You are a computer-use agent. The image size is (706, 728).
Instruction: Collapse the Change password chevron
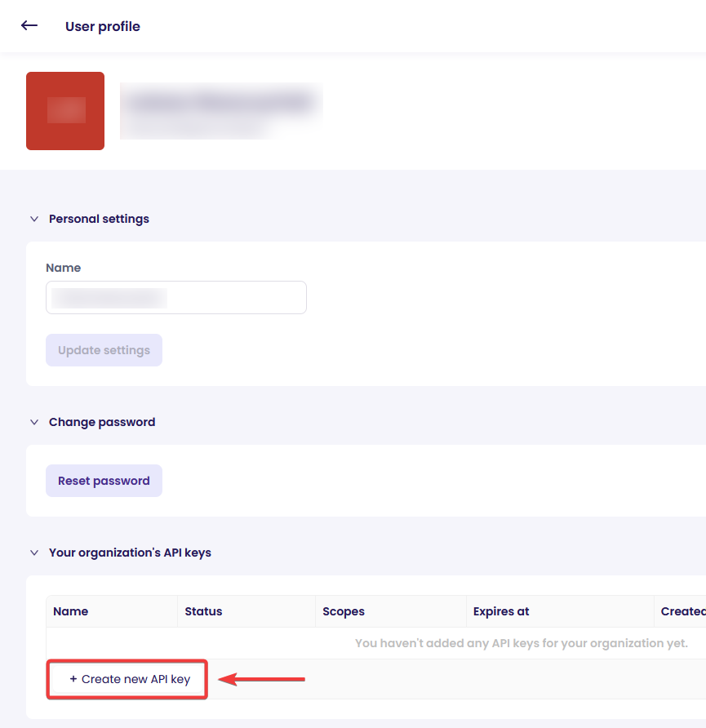click(34, 422)
